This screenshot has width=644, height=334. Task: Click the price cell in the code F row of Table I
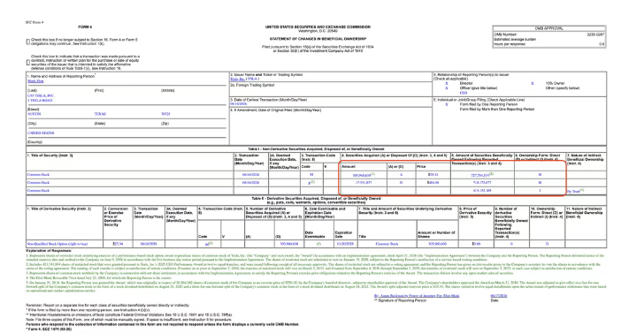[433, 182]
